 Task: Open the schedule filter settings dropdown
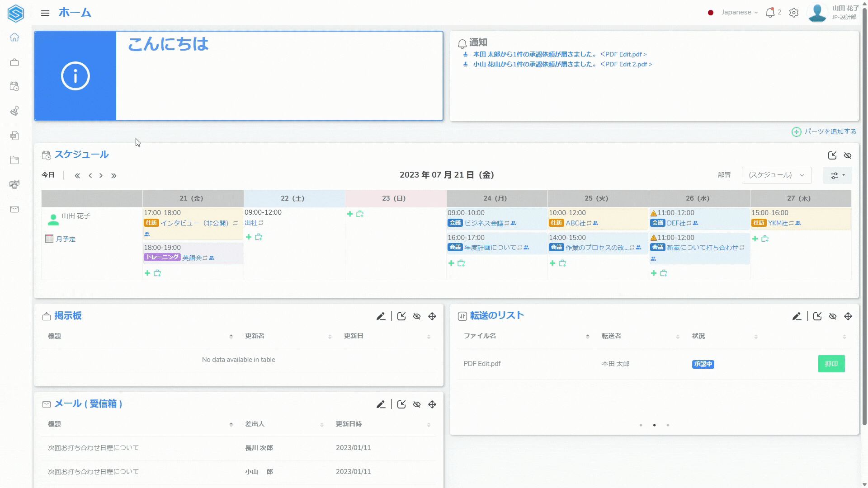click(x=837, y=175)
